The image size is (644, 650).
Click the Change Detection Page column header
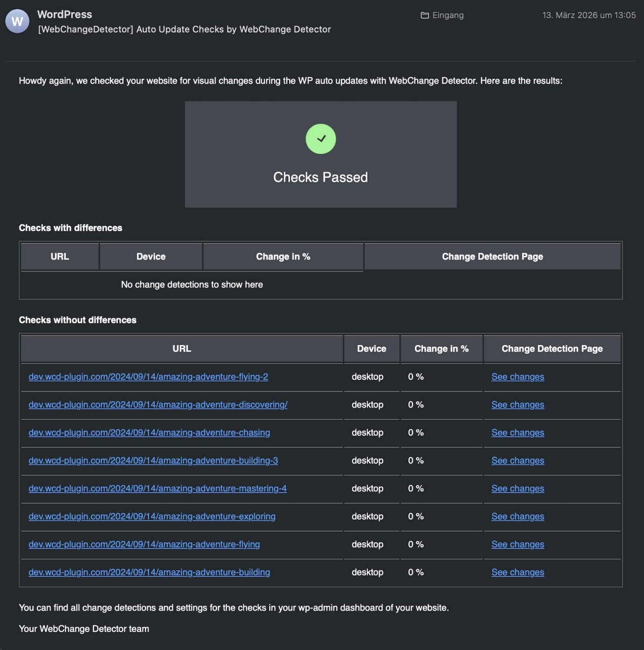(552, 348)
